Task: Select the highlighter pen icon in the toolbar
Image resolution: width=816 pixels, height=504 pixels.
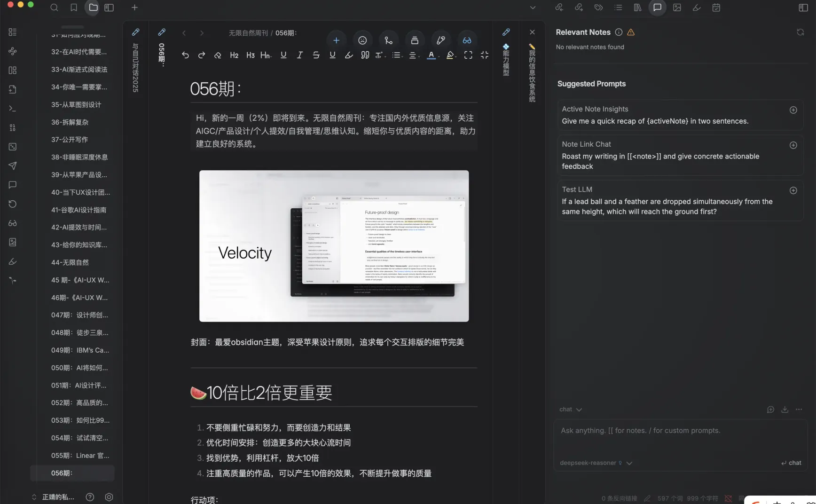Action: [x=348, y=55]
